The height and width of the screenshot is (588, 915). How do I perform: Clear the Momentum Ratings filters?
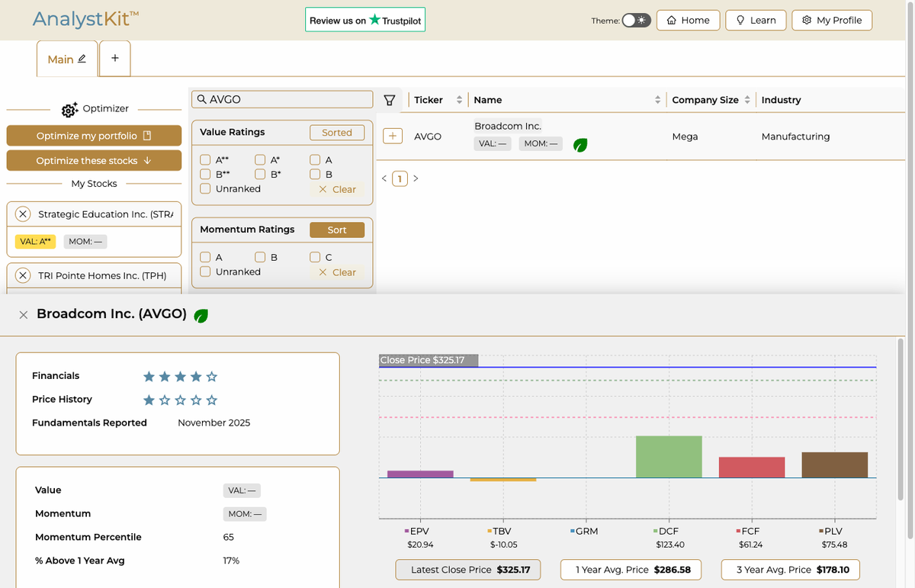point(337,272)
